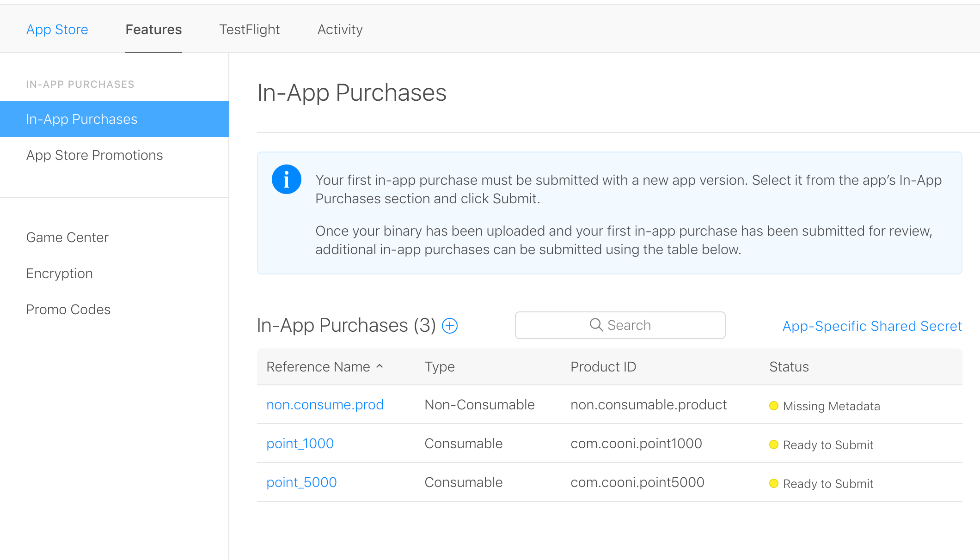This screenshot has width=980, height=560.
Task: Open Game Center in sidebar
Action: 67,237
